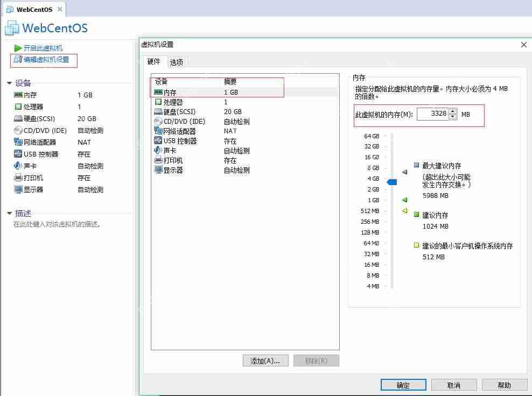
Task: Confirm settings with 确定 button
Action: coord(403,385)
